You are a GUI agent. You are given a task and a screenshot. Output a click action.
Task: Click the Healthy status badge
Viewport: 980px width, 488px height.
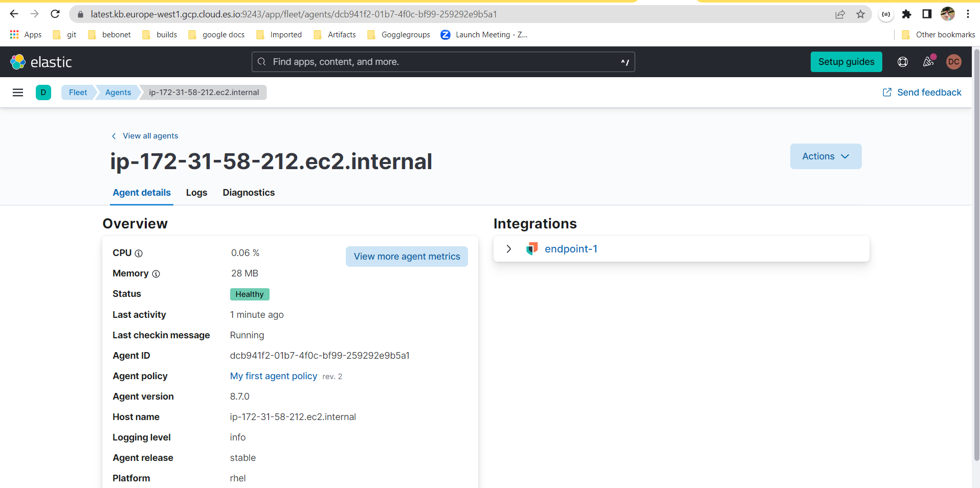coord(249,294)
